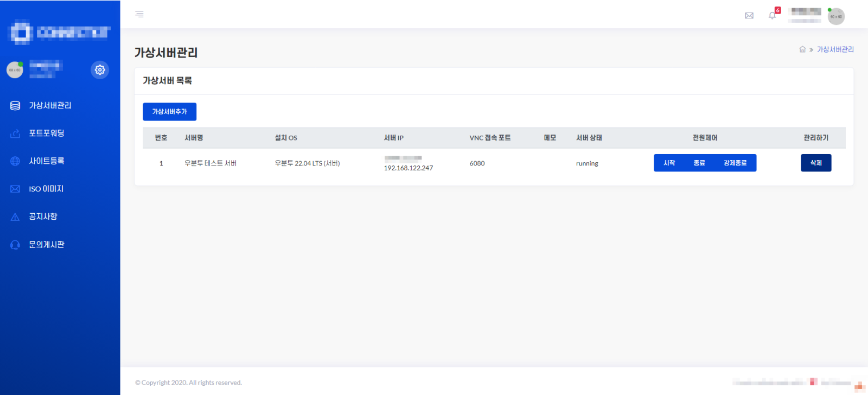The height and width of the screenshot is (395, 868).
Task: Click the 문의게시판 headset icon
Action: point(15,245)
